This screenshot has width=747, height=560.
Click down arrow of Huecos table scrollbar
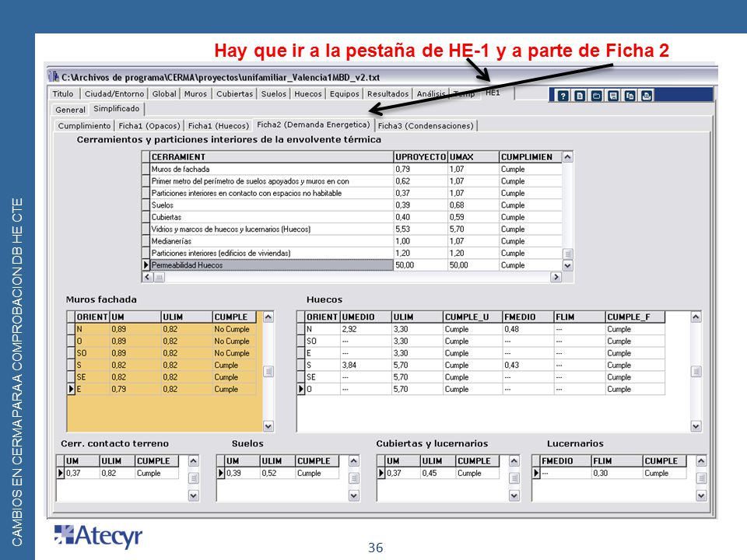(696, 426)
